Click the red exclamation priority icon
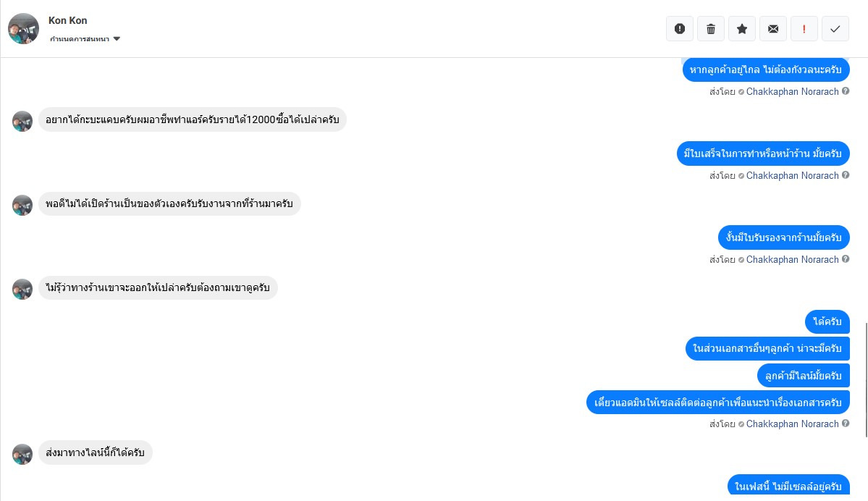 [x=804, y=29]
